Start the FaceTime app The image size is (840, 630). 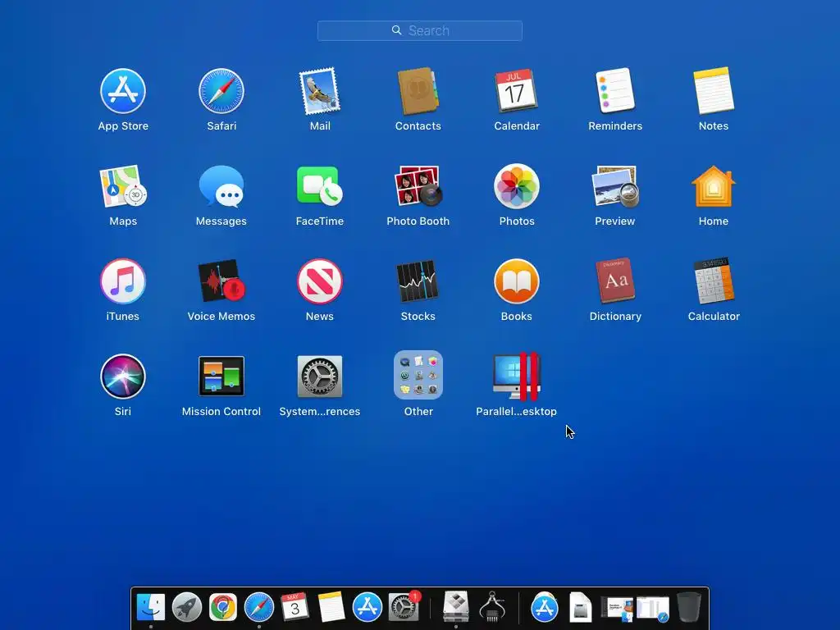(x=320, y=185)
